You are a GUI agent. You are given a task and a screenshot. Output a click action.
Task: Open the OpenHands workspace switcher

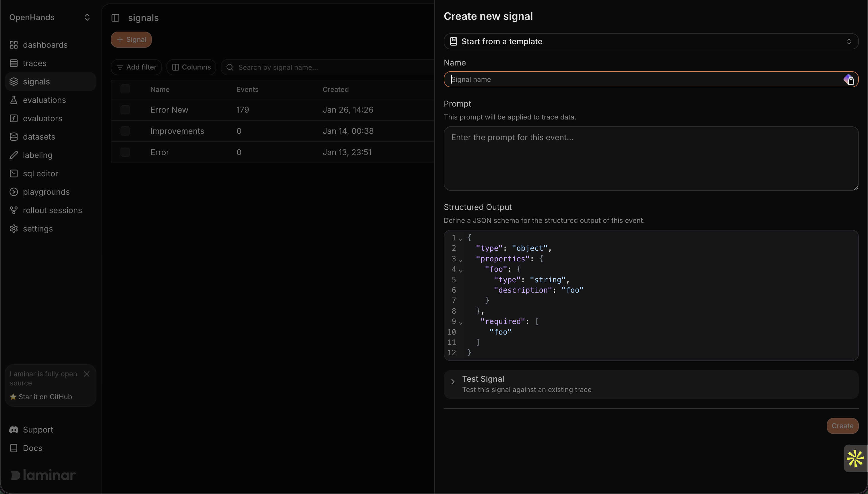pos(49,17)
